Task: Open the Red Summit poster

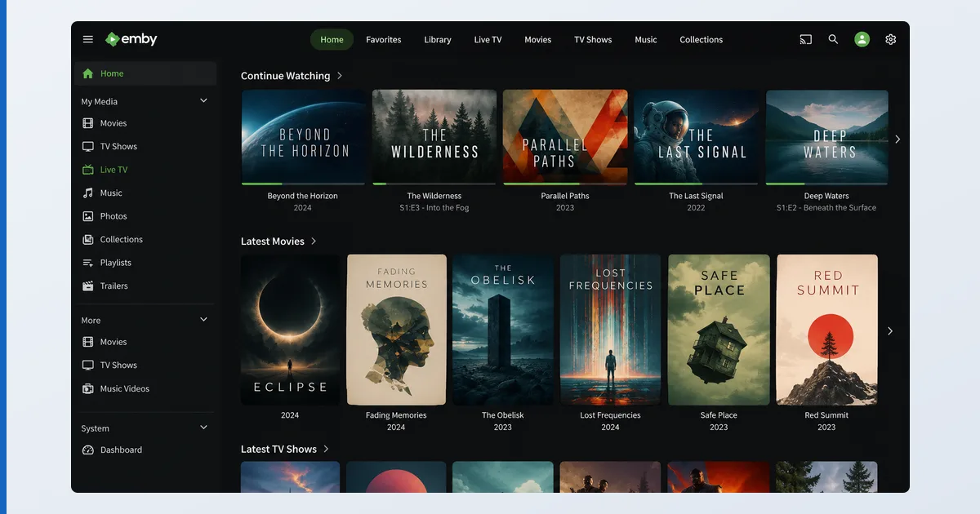Action: click(826, 330)
